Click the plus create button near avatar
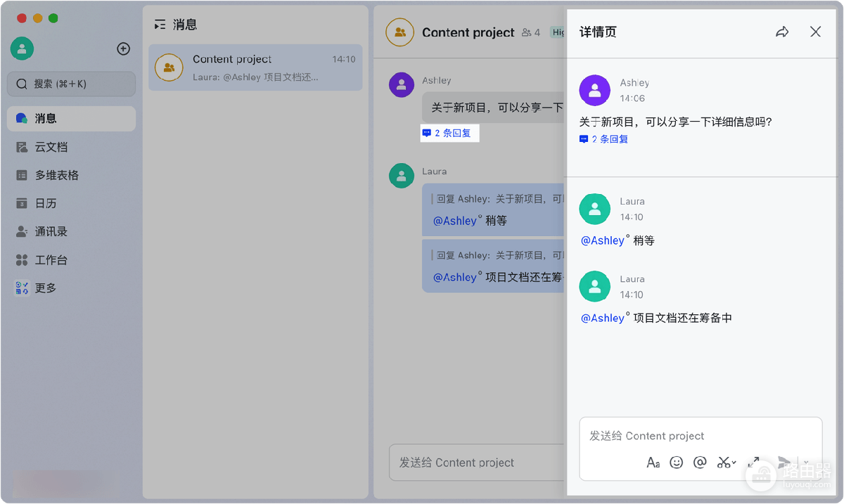 [x=123, y=49]
